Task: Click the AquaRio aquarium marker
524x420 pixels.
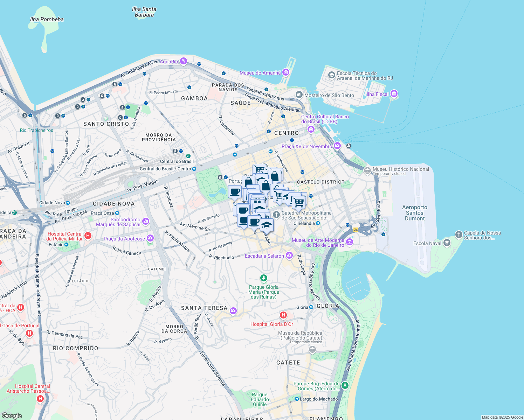Action: click(183, 61)
